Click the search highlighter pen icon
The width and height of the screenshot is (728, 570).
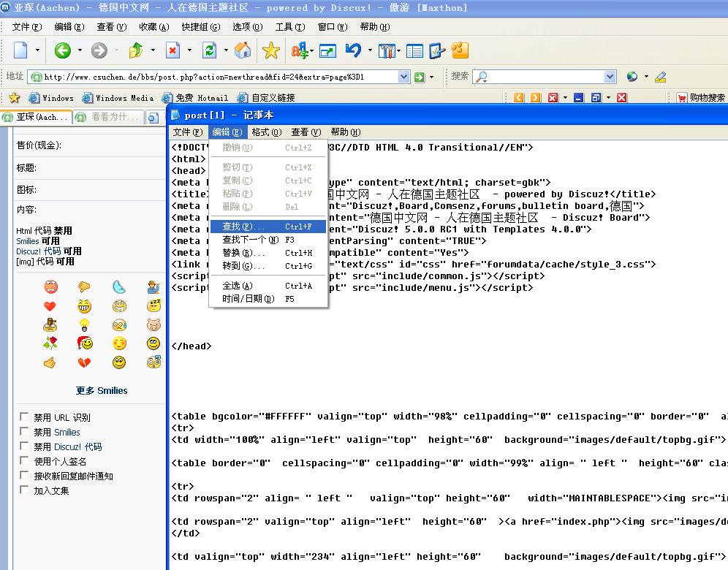tap(661, 77)
